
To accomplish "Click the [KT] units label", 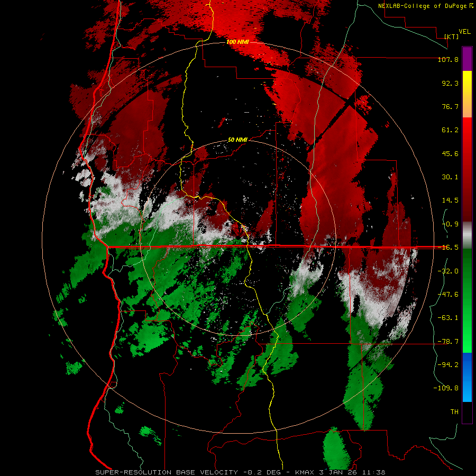I will pyautogui.click(x=452, y=36).
